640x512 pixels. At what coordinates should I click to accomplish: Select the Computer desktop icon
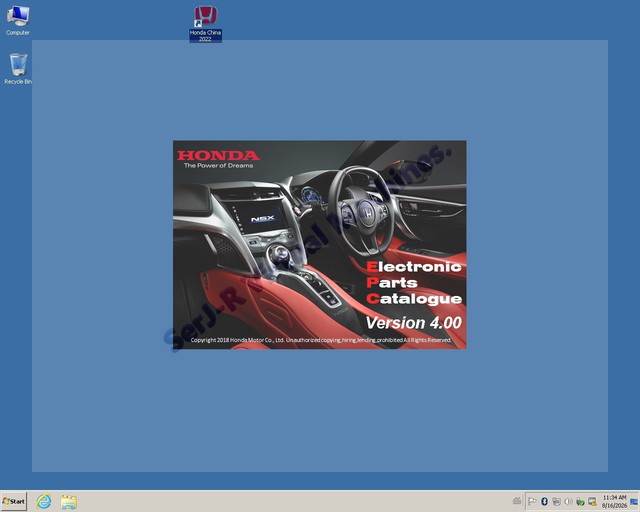(x=18, y=20)
